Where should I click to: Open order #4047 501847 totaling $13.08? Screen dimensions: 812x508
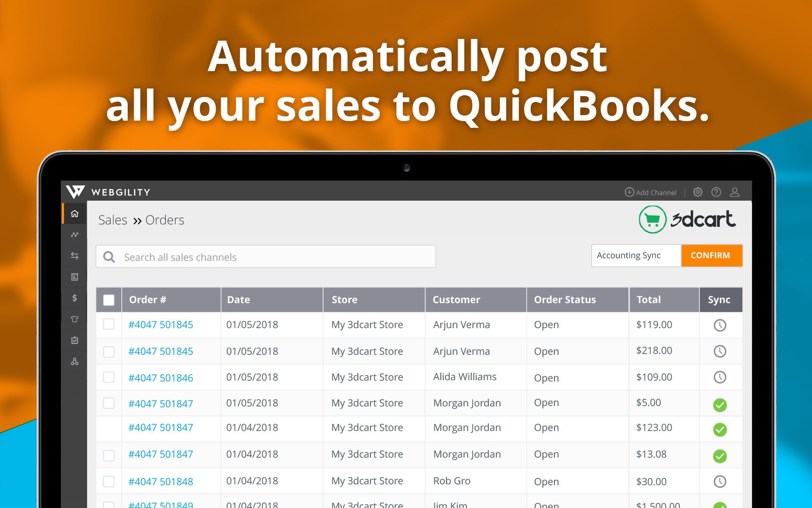pyautogui.click(x=161, y=454)
